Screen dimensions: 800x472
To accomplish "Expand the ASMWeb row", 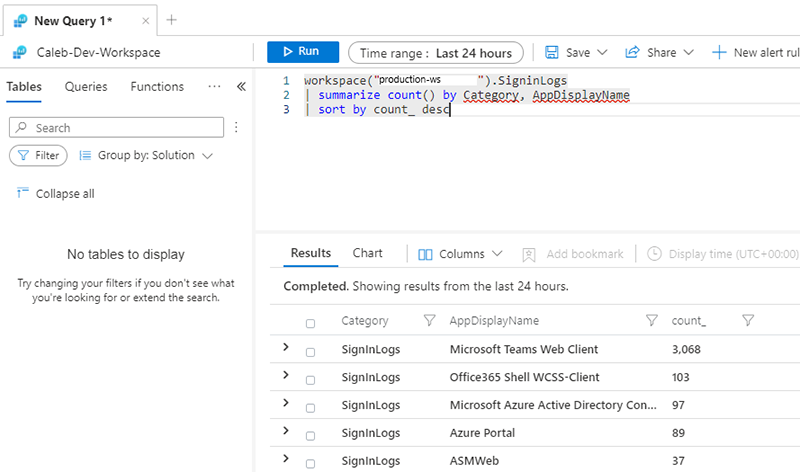I will pos(286,458).
